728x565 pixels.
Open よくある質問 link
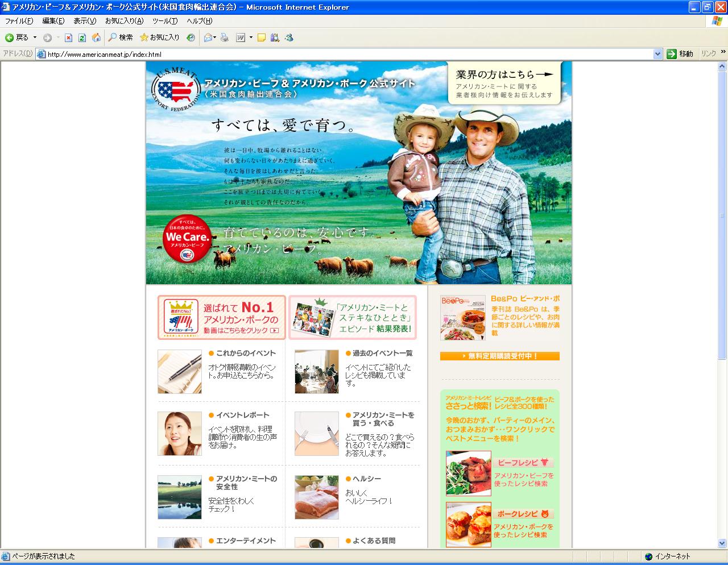click(374, 541)
